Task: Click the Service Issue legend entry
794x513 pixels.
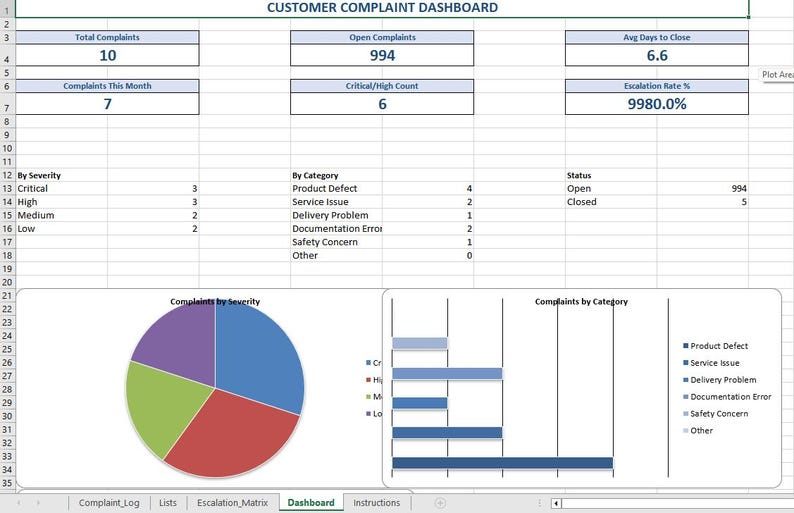Action: click(x=711, y=363)
